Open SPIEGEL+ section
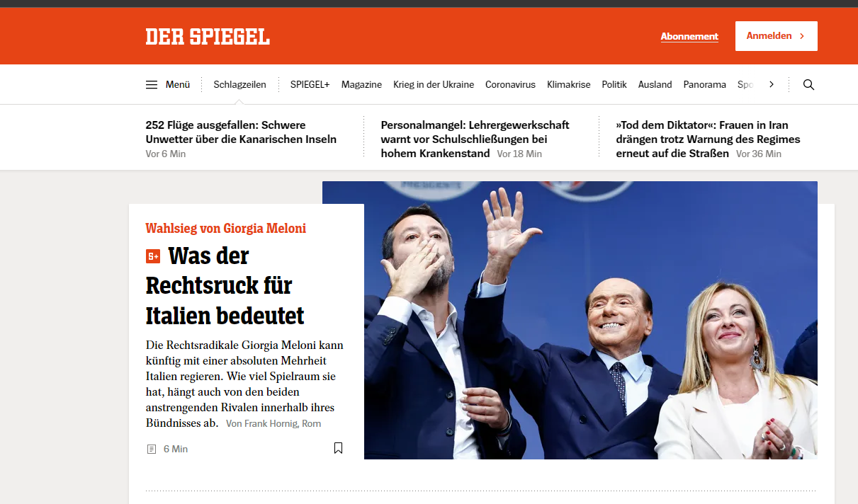Viewport: 858px width, 504px height. pyautogui.click(x=310, y=84)
